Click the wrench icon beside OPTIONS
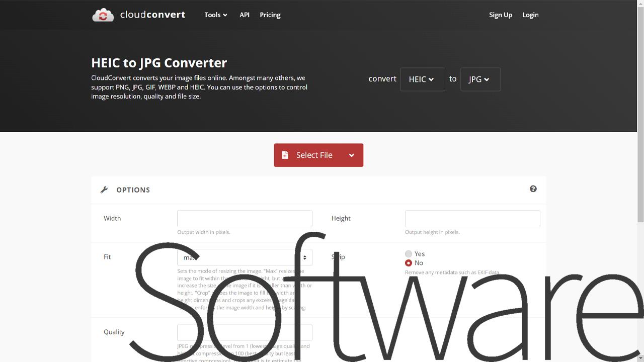644x362 pixels. coord(104,190)
